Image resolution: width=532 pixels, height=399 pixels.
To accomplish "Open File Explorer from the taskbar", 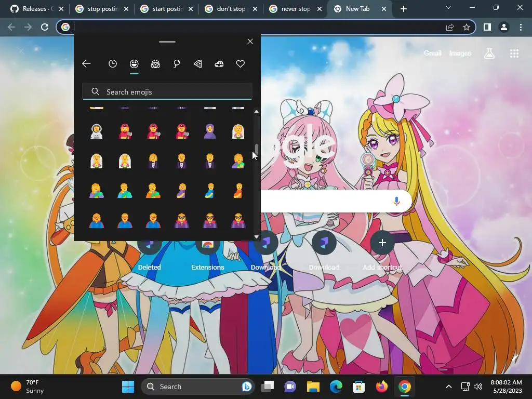I will pos(313,387).
